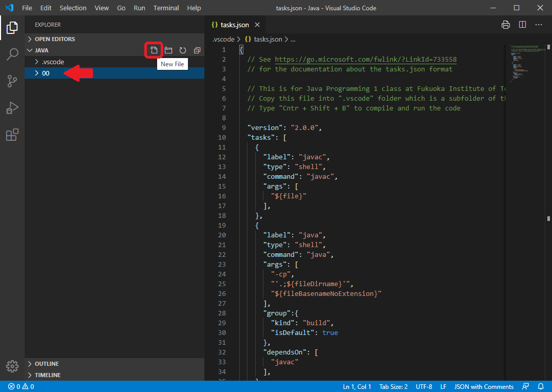The width and height of the screenshot is (552, 392).
Task: Open the Run menu
Action: click(x=139, y=8)
